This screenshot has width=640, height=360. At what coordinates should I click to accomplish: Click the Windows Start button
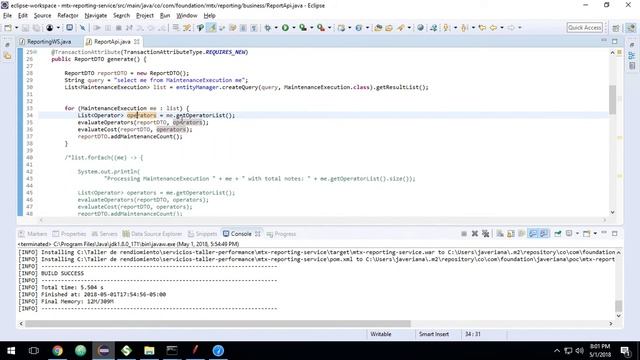tap(11, 351)
